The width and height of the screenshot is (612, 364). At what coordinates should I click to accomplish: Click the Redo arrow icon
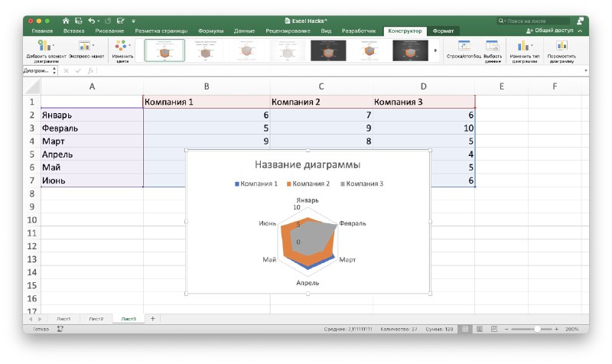point(108,21)
